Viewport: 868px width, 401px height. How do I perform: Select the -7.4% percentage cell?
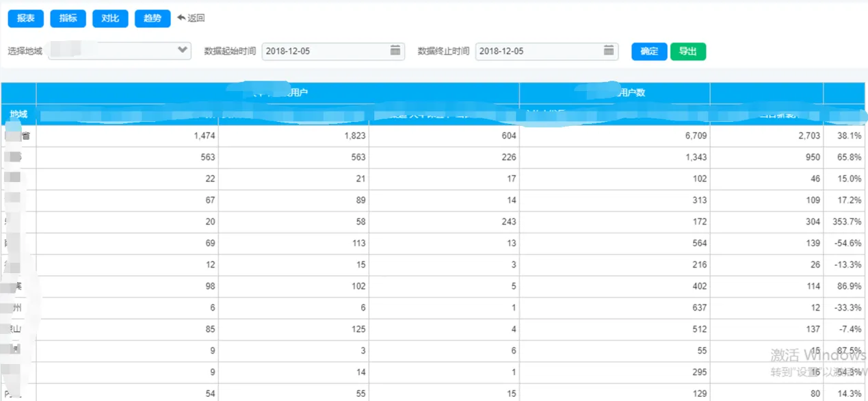(845, 330)
